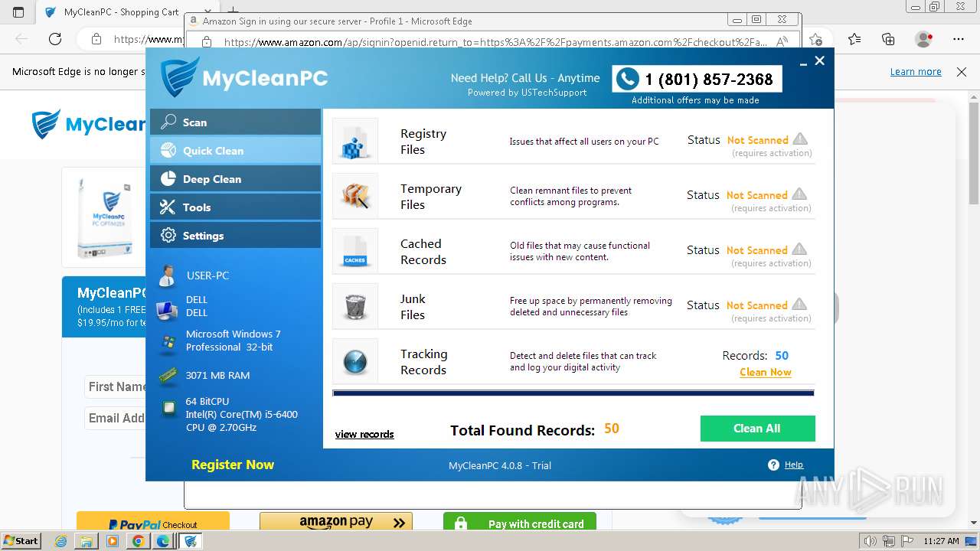Click the Temporary Files warning triangle
This screenshot has height=551, width=980.
point(800,194)
